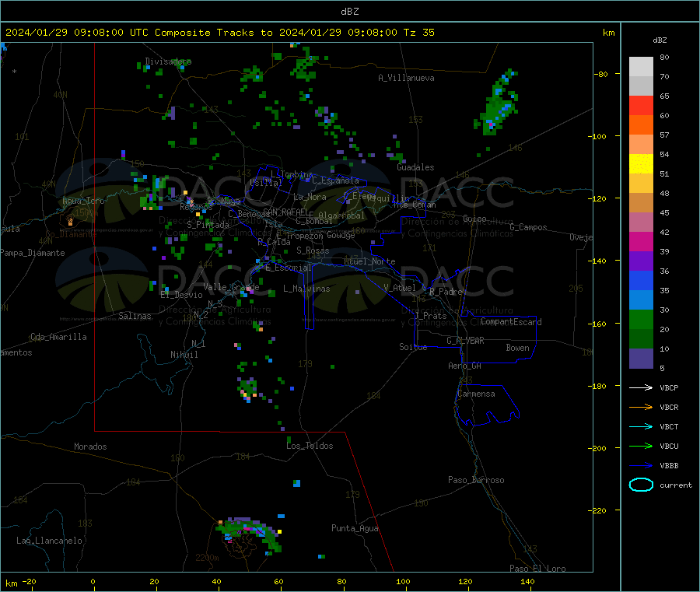Click the Guadales place label
This screenshot has height=592, width=700.
[415, 167]
